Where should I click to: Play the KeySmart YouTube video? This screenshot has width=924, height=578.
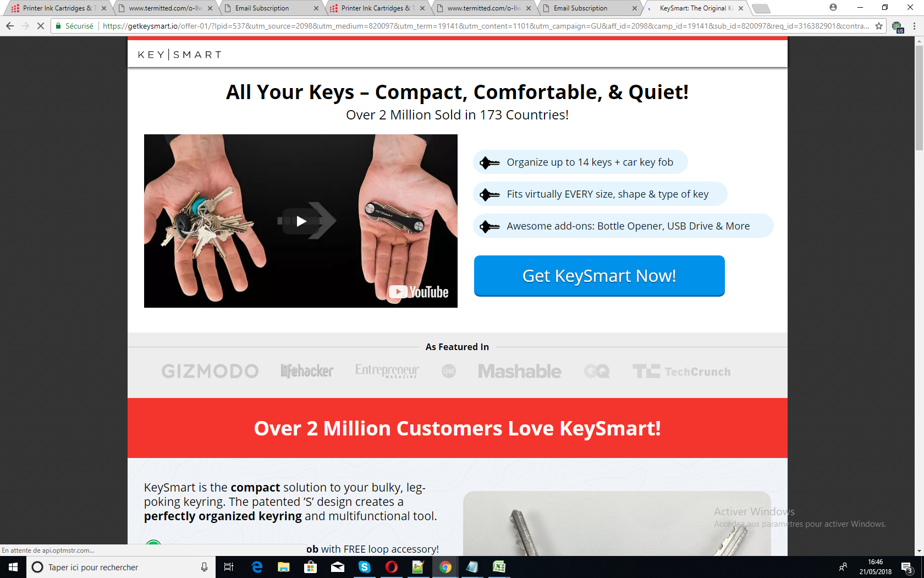pyautogui.click(x=301, y=221)
